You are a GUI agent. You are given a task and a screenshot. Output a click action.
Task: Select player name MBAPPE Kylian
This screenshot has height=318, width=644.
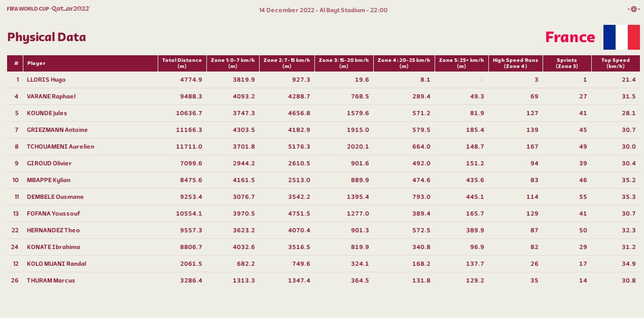coord(49,180)
